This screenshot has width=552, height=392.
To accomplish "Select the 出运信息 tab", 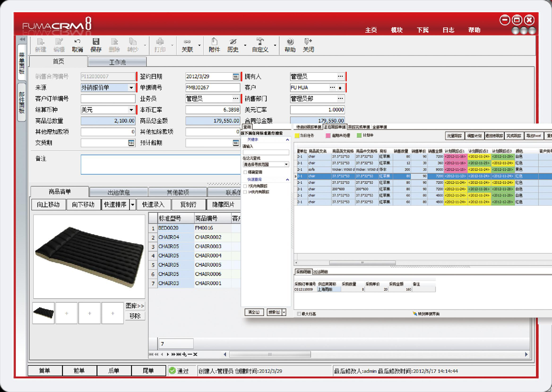I will pos(119,192).
